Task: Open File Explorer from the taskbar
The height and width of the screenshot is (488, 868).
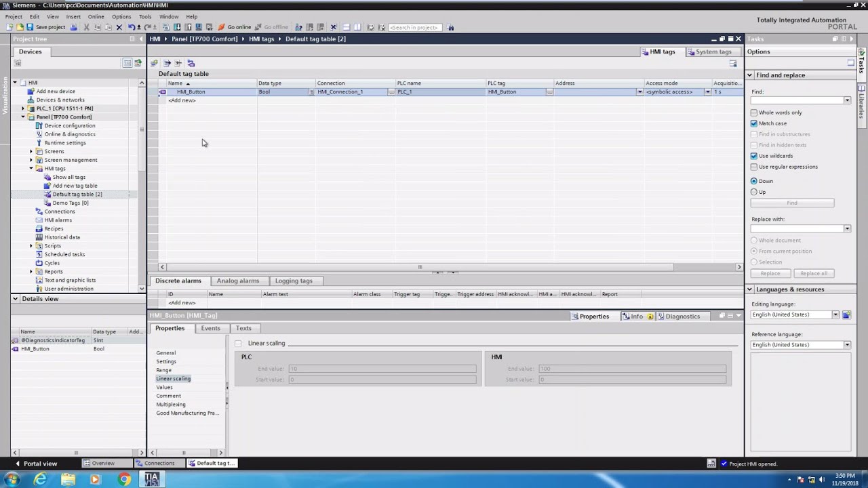Action: 68,479
